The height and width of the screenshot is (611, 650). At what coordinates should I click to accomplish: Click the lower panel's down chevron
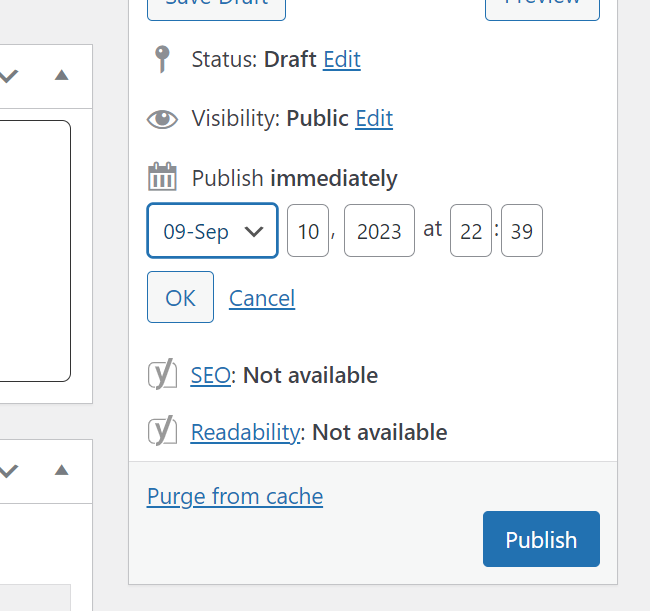(9, 471)
